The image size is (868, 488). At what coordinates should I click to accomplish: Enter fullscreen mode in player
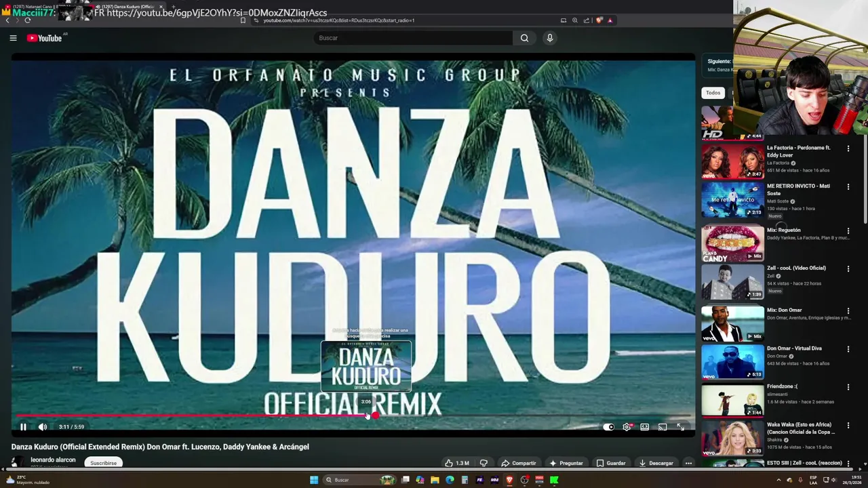(x=680, y=427)
